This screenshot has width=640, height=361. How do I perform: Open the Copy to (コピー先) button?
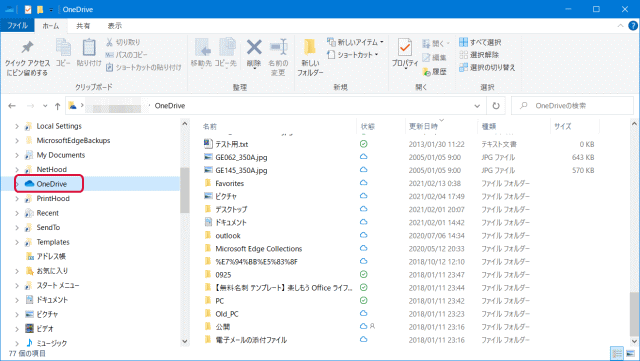click(226, 52)
